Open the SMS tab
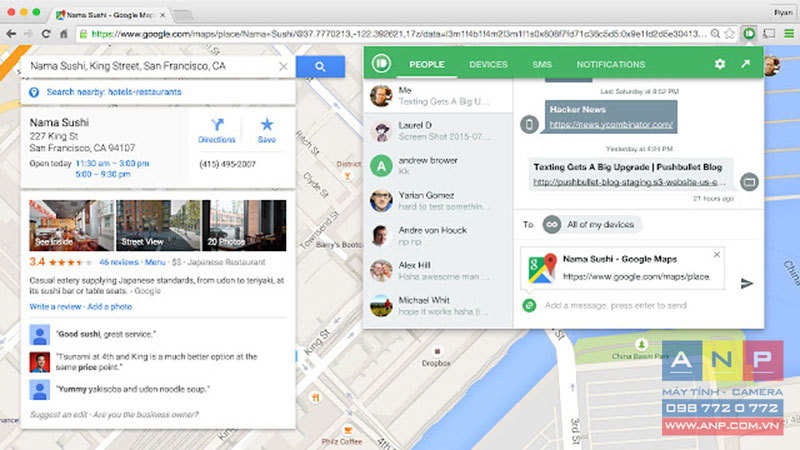 (542, 64)
